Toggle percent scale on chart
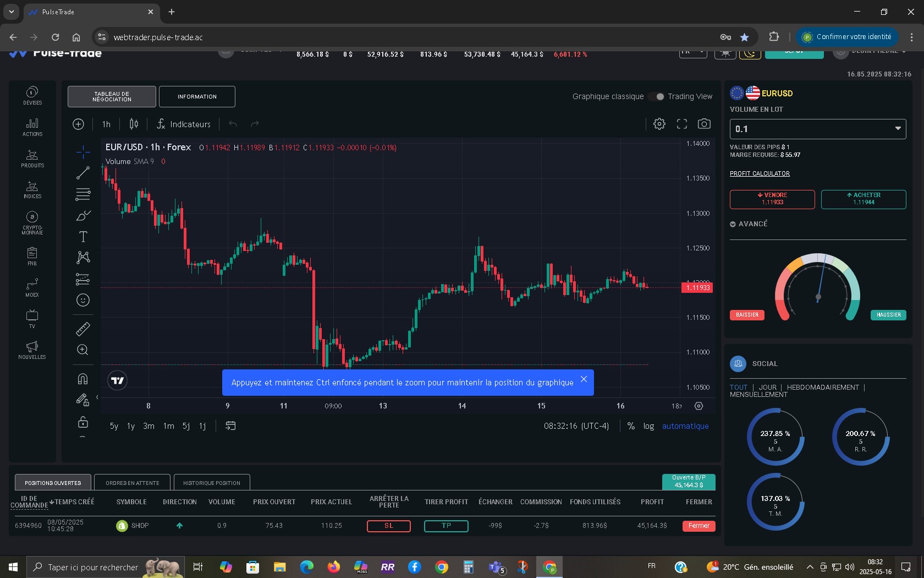Image resolution: width=924 pixels, height=578 pixels. 631,426
